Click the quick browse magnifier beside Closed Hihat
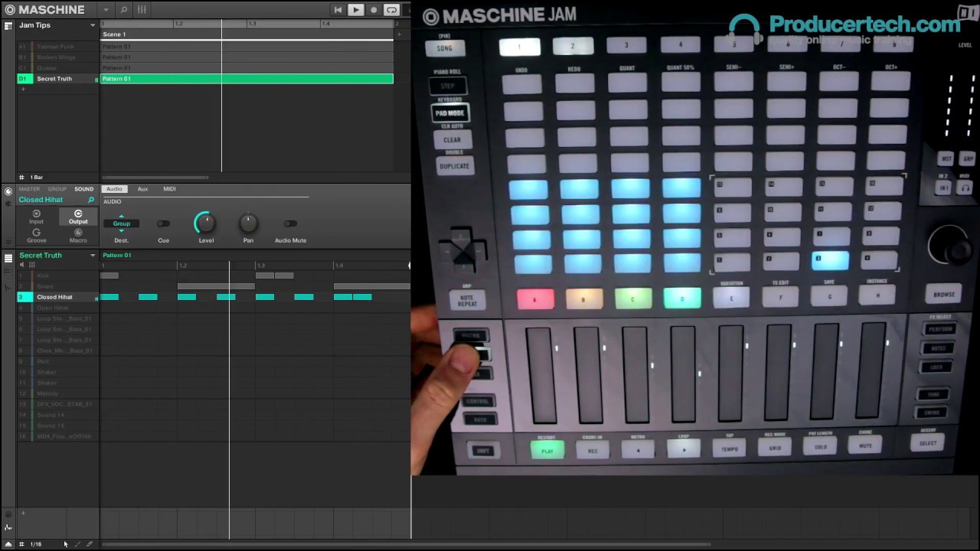 click(91, 200)
